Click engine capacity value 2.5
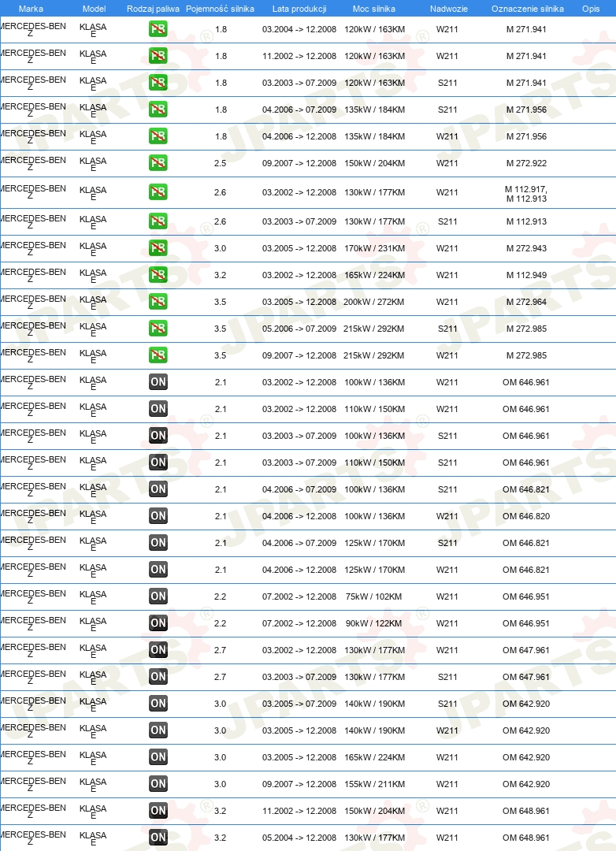This screenshot has height=851, width=616. pos(220,163)
